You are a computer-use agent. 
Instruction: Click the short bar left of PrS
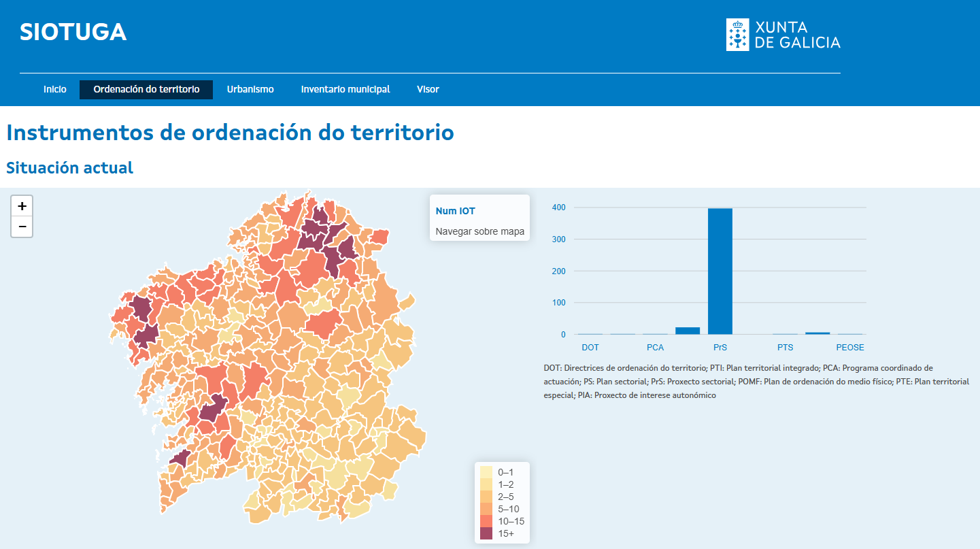pyautogui.click(x=688, y=331)
